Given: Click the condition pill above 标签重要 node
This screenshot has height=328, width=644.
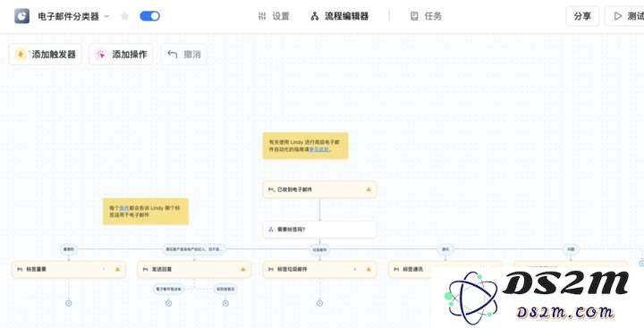Looking at the screenshot, I should click(69, 248).
